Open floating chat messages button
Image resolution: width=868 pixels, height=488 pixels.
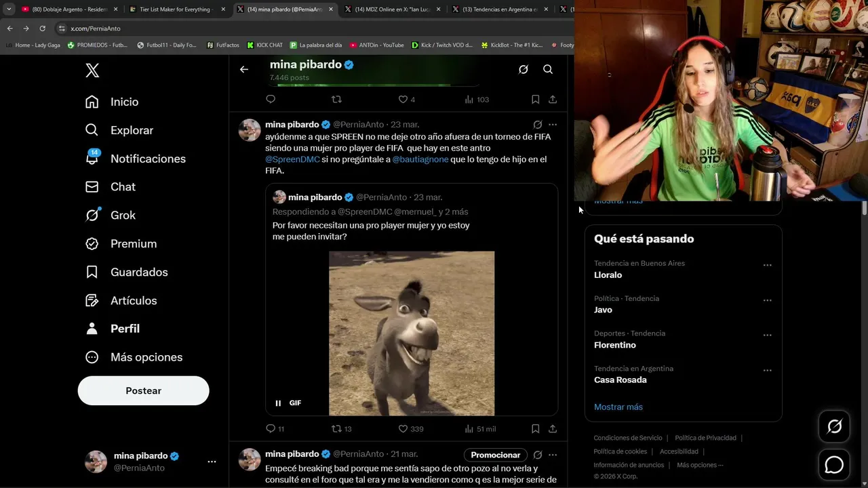834,465
